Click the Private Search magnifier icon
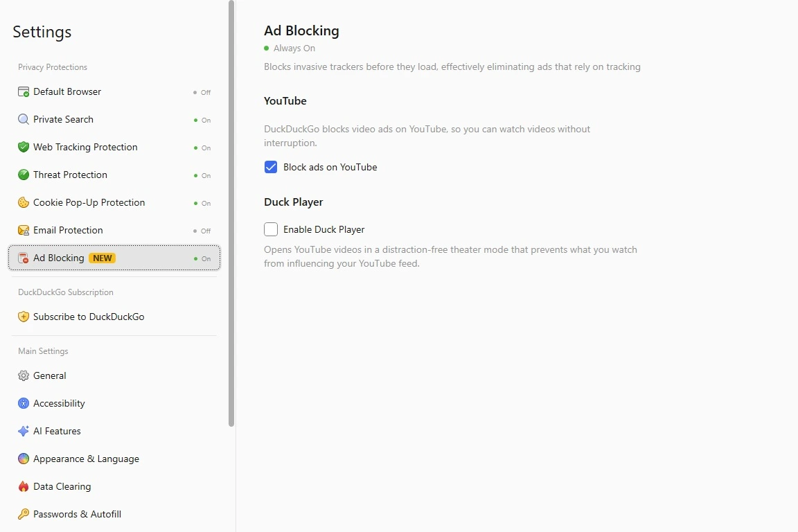The width and height of the screenshot is (798, 532). click(x=24, y=119)
